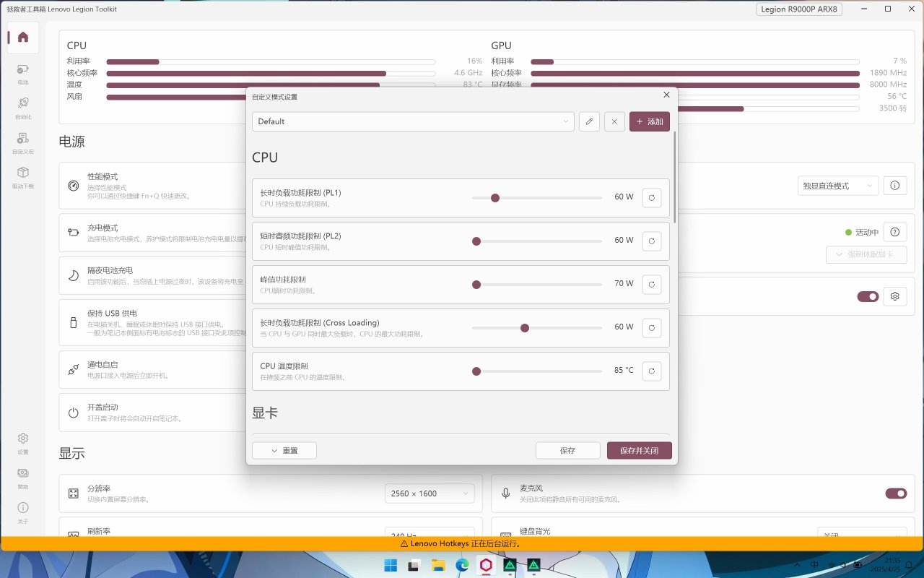Reset the CPU 温度限制 value
The width and height of the screenshot is (924, 578).
[652, 371]
